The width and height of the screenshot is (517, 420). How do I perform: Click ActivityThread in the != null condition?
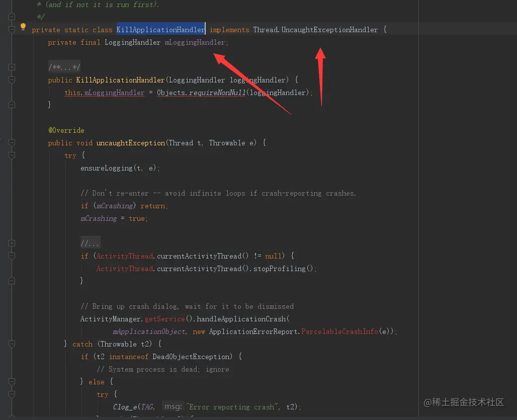point(125,256)
